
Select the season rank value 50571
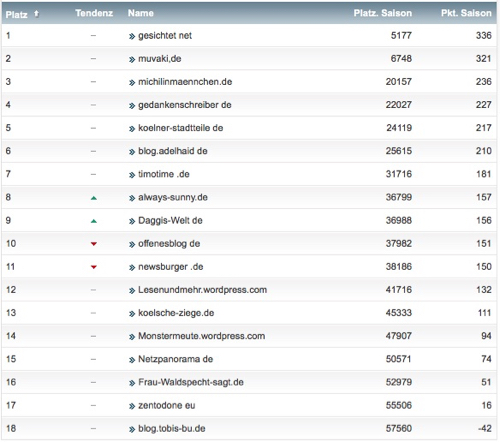[399, 359]
